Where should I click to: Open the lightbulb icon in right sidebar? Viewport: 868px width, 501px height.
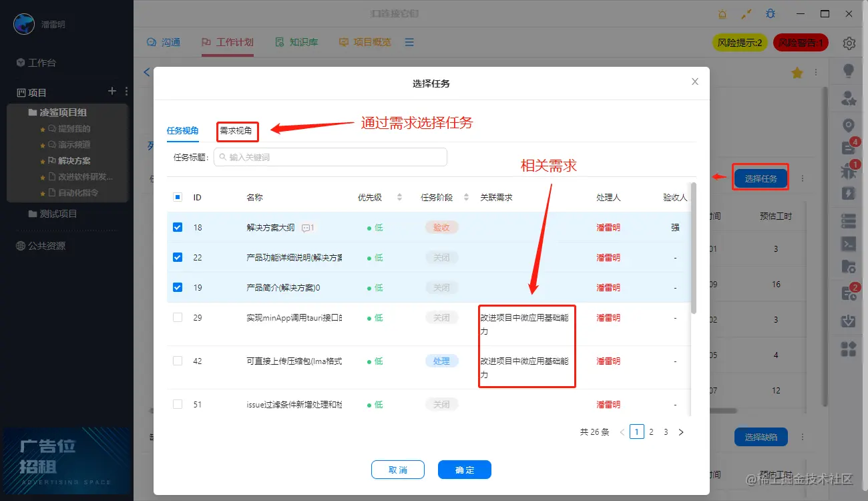point(849,70)
